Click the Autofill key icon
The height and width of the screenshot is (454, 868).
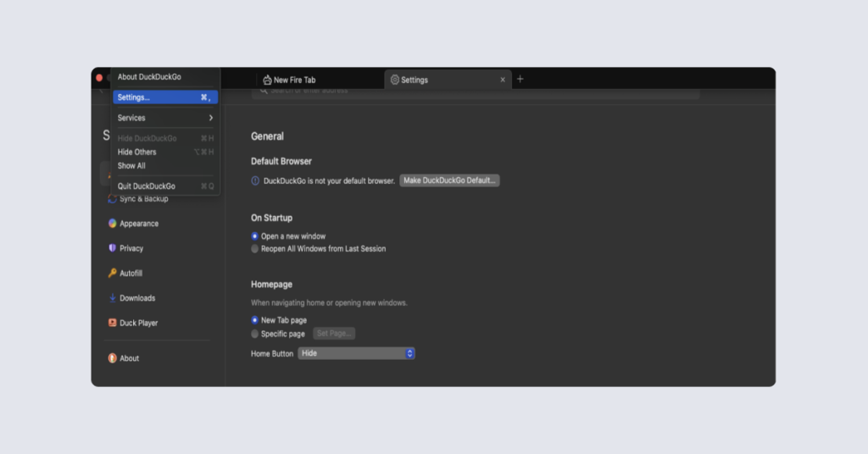[113, 273]
